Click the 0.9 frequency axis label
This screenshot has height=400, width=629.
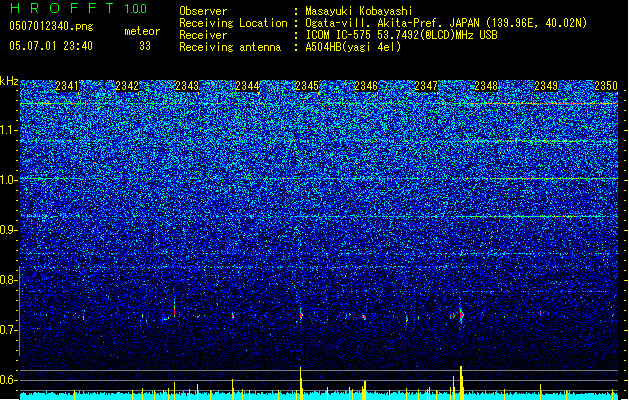(x=8, y=230)
